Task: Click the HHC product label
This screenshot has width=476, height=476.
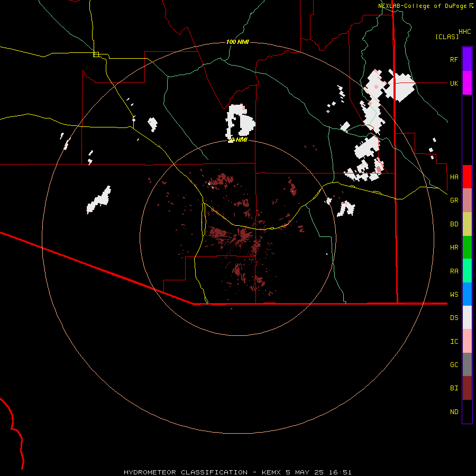Action: pyautogui.click(x=465, y=32)
